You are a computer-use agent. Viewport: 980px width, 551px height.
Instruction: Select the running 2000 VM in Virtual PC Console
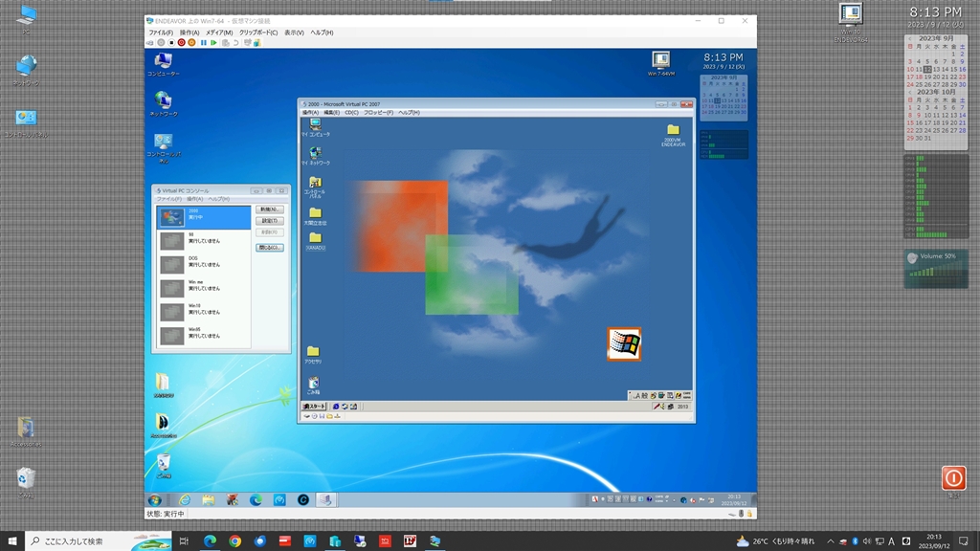[x=203, y=217]
